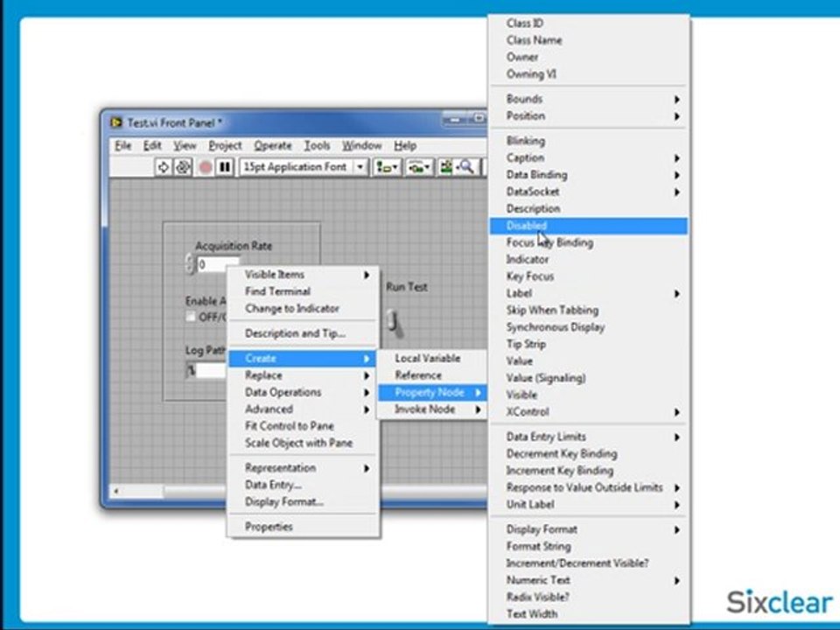Select the Radix Visible? property
Viewport: 840px width, 630px height.
point(589,597)
